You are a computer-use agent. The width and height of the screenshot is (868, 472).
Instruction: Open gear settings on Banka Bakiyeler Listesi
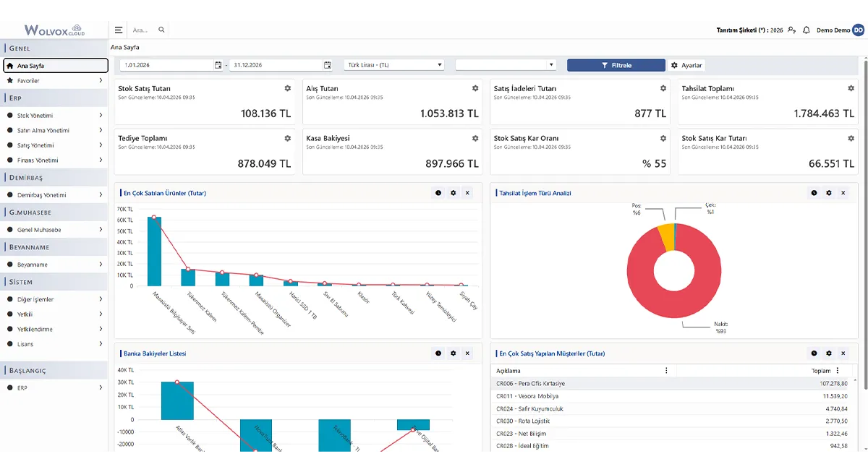pos(453,353)
